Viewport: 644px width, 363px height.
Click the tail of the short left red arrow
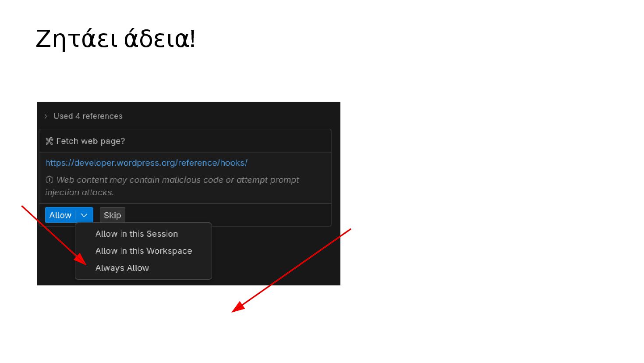pos(23,206)
